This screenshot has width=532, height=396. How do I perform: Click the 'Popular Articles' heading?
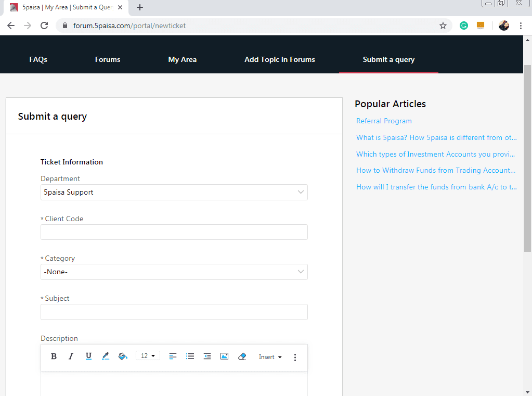click(x=390, y=104)
